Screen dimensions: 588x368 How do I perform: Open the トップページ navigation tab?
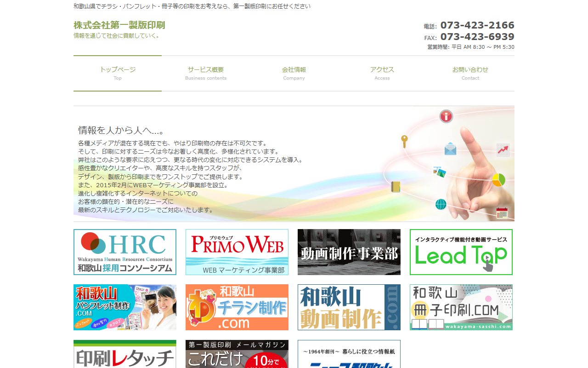[x=118, y=73]
